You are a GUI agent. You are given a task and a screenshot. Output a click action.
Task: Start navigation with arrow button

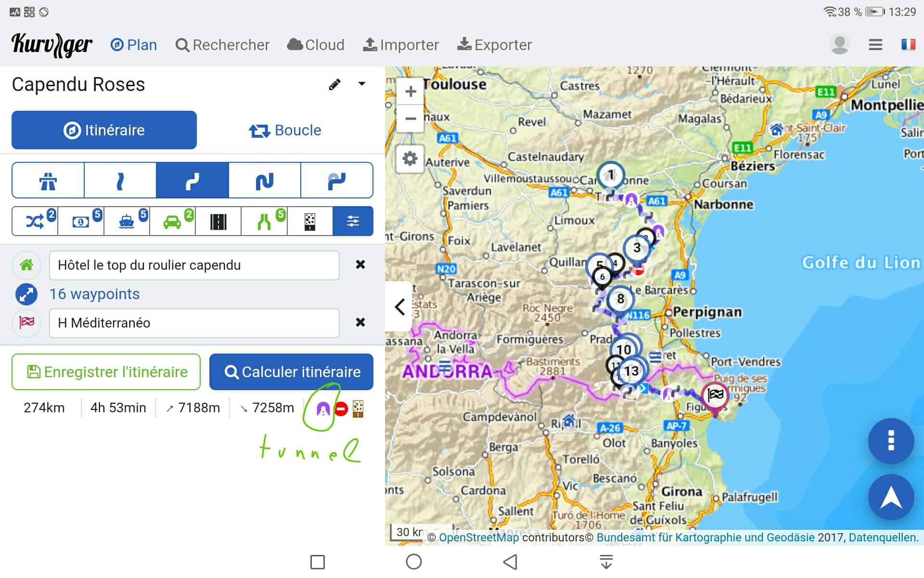[891, 497]
